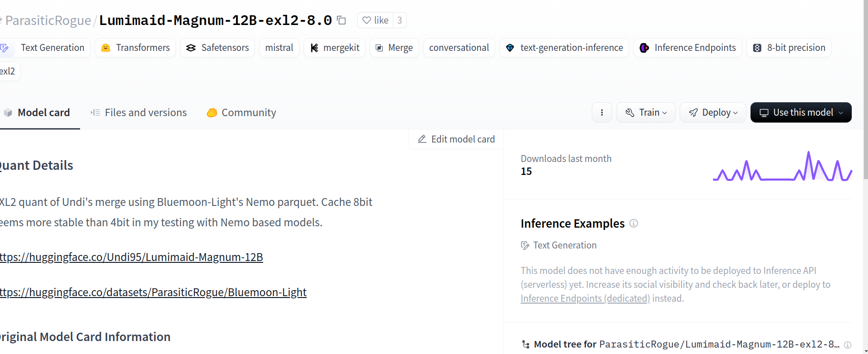Image resolution: width=868 pixels, height=354 pixels.
Task: Click the Transformers emoji icon
Action: (106, 48)
